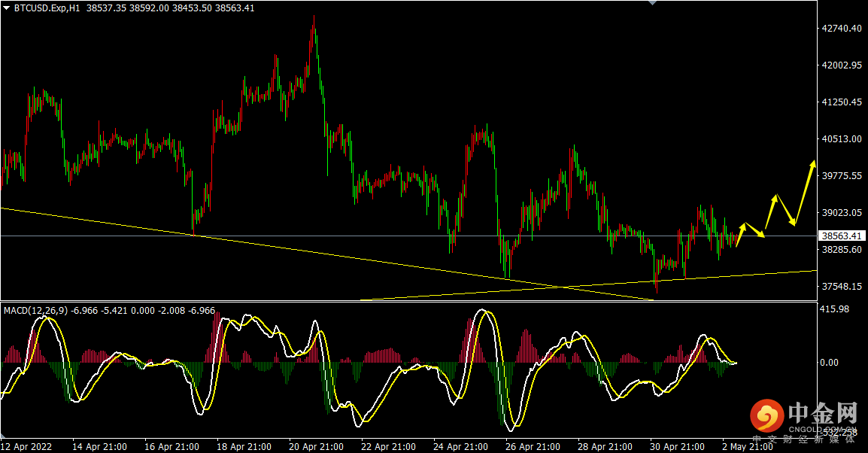Click the 41250.45 price scale label
Screen dimensions: 868x453
842,102
